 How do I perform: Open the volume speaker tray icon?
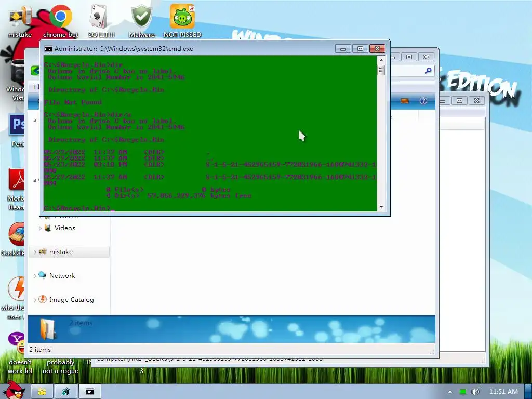(x=475, y=392)
